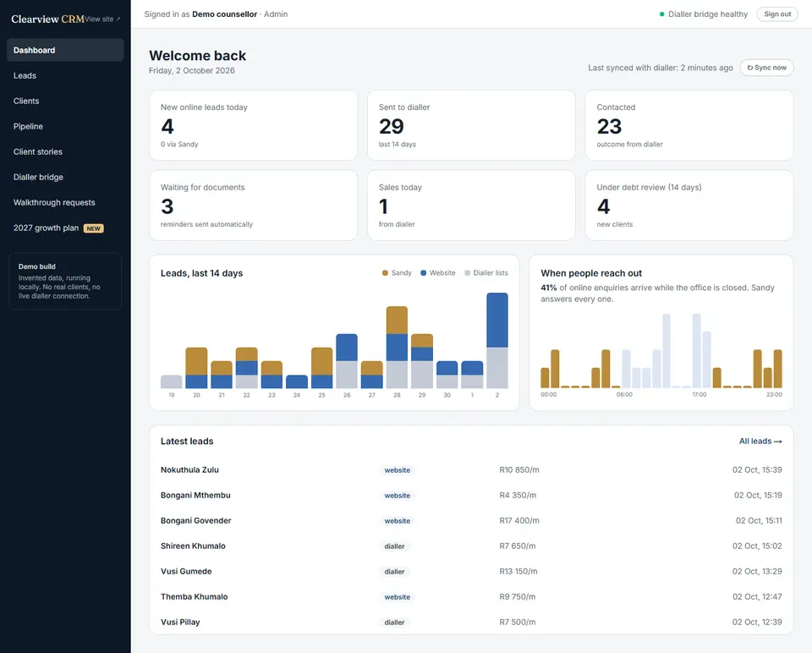Click the NEW badge beside growth plan
This screenshot has height=653, width=812.
[x=94, y=228]
